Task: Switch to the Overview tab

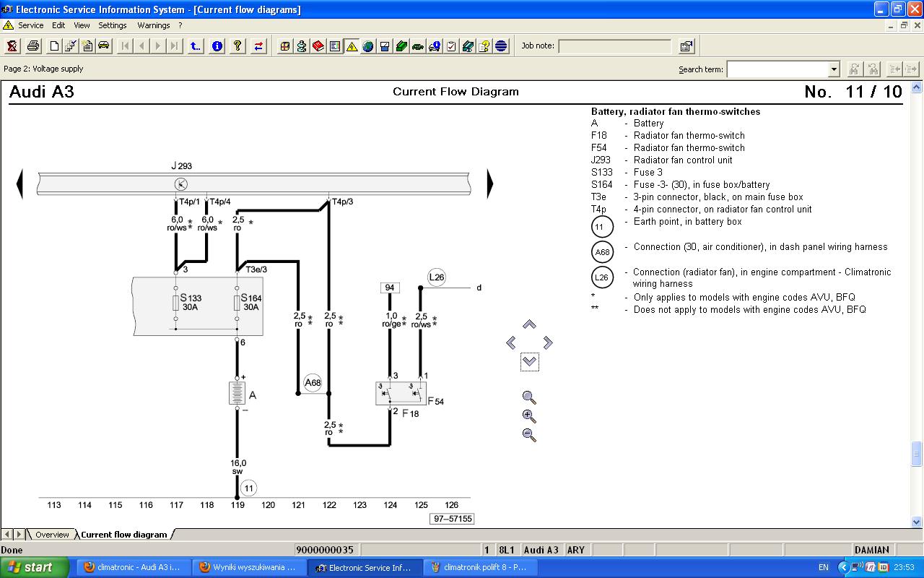Action: pyautogui.click(x=52, y=535)
